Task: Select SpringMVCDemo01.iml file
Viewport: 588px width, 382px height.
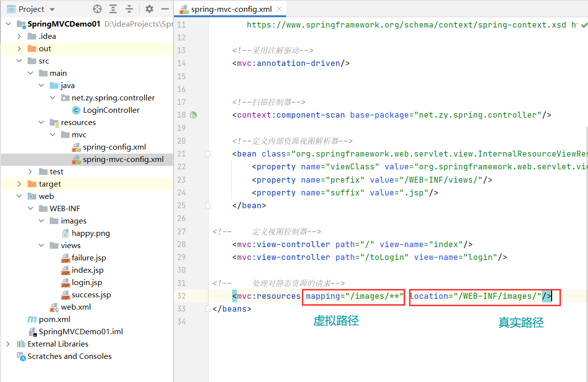Action: (x=81, y=332)
